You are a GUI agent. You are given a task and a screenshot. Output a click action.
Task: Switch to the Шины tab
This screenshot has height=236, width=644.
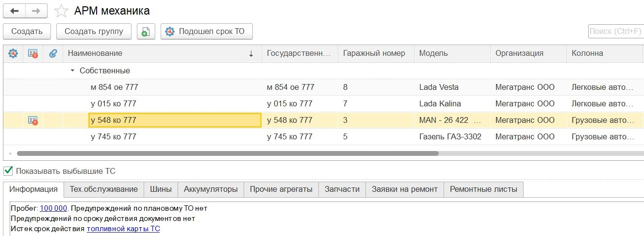pos(161,189)
